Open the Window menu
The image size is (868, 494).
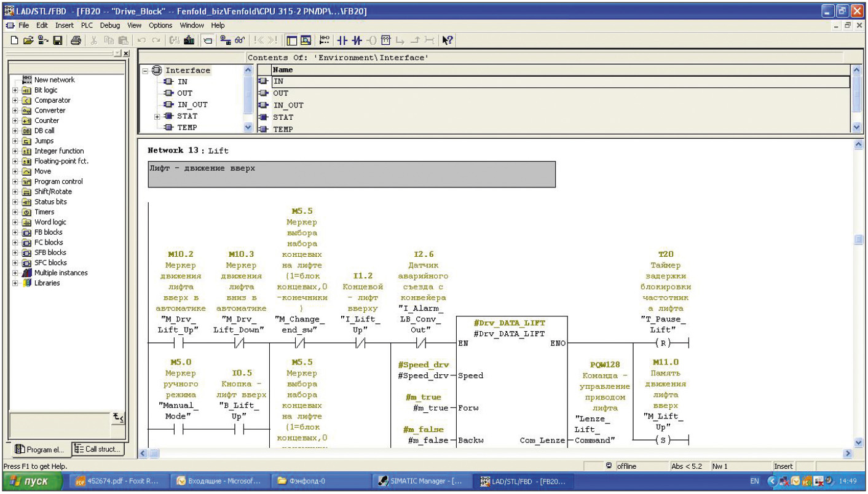coord(192,25)
